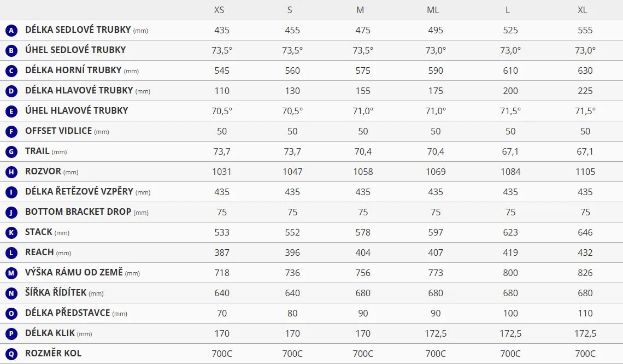The width and height of the screenshot is (623, 364).
Task: Click the N icon for Šířka řídítek
Action: (x=11, y=293)
